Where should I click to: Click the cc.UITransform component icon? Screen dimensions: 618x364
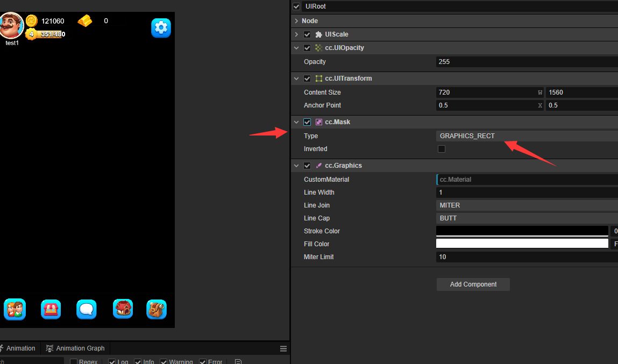319,78
